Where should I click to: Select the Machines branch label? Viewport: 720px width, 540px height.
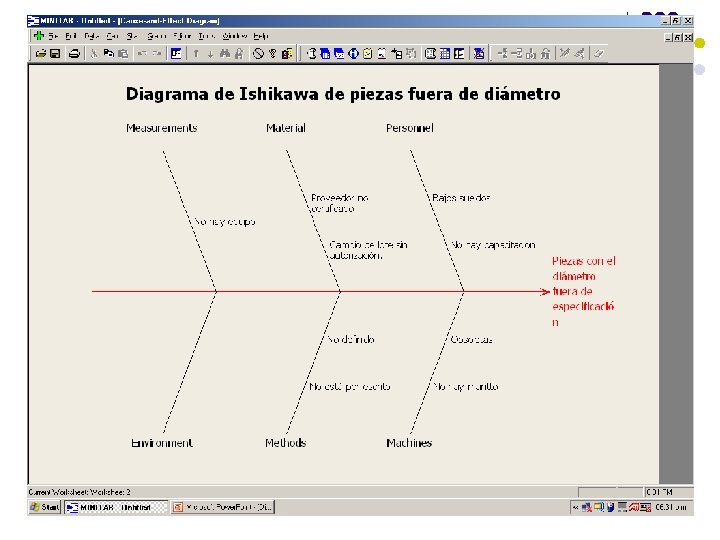tap(409, 443)
